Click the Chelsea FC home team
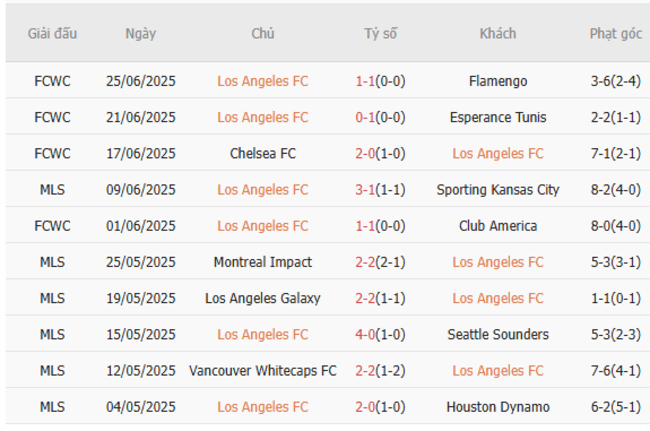650x431 pixels. click(x=263, y=153)
